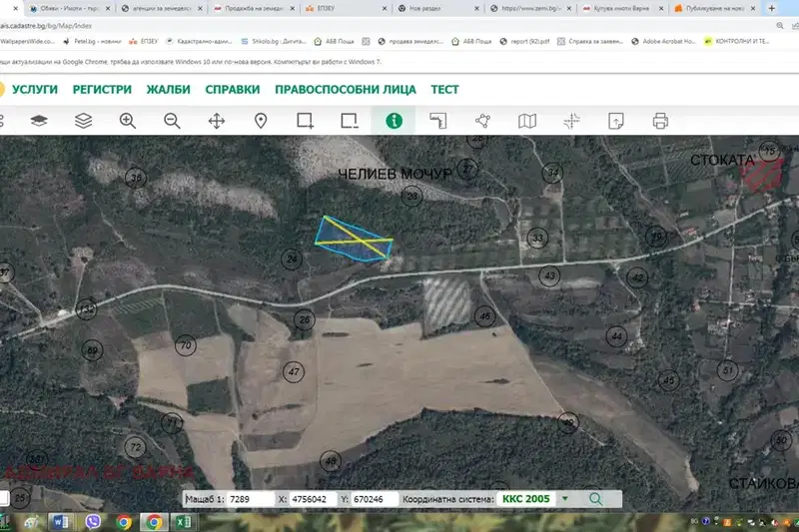Image resolution: width=799 pixels, height=532 pixels.
Task: Open the РЕГИСТРИ menu
Action: pos(102,90)
